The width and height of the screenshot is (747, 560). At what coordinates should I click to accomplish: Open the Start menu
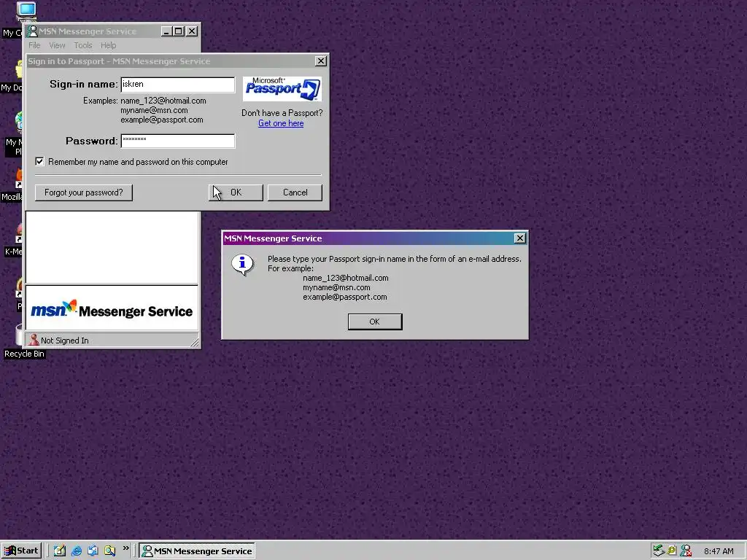click(x=21, y=551)
